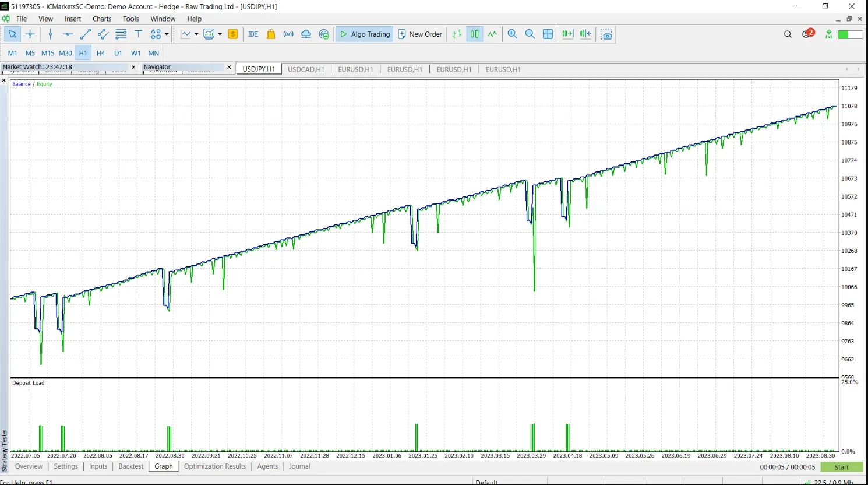Open the Window menu
This screenshot has height=485, width=868.
coord(163,19)
